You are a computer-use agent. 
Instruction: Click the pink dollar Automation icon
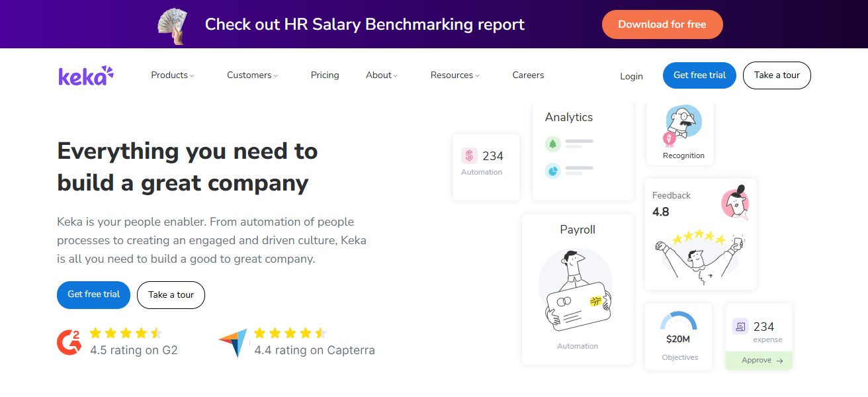pos(469,156)
